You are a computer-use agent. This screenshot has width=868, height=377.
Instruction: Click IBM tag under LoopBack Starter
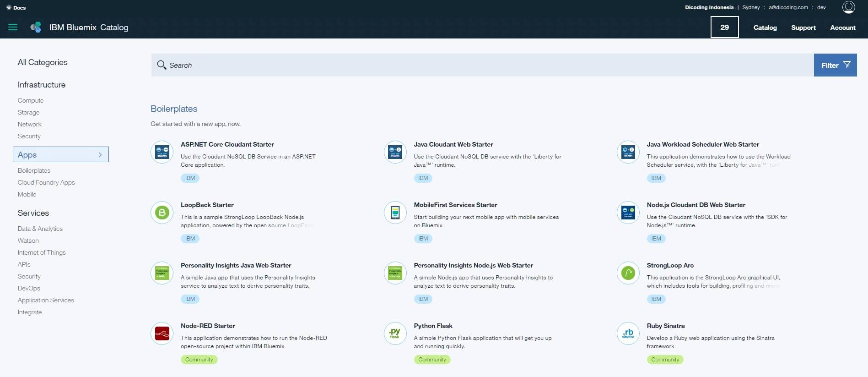(x=190, y=239)
